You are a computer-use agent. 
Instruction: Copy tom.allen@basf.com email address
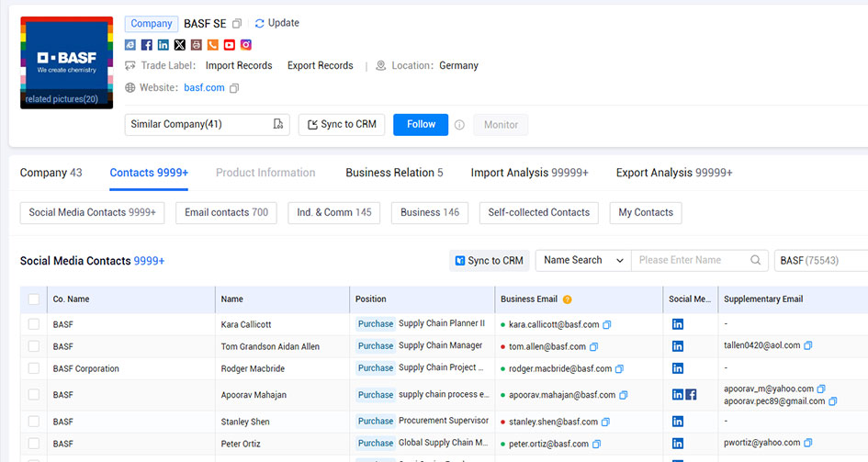[593, 347]
